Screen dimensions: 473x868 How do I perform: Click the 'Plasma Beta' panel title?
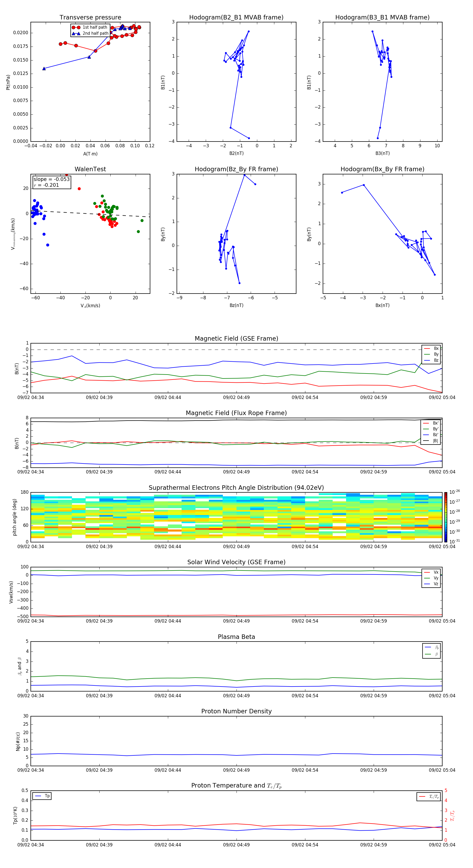[x=236, y=637]
